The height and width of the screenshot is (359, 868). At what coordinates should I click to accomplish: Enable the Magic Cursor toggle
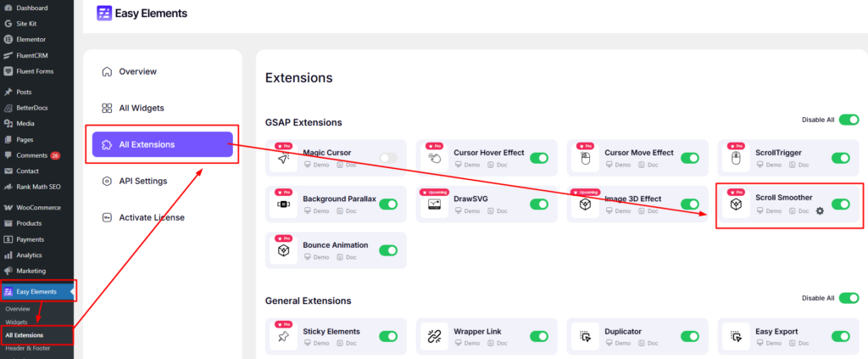pyautogui.click(x=388, y=158)
